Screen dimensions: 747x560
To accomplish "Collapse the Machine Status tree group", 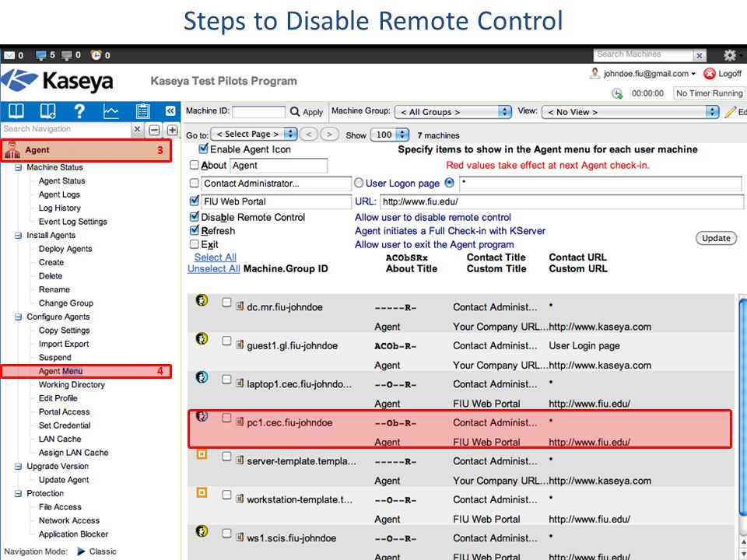I will tap(18, 168).
